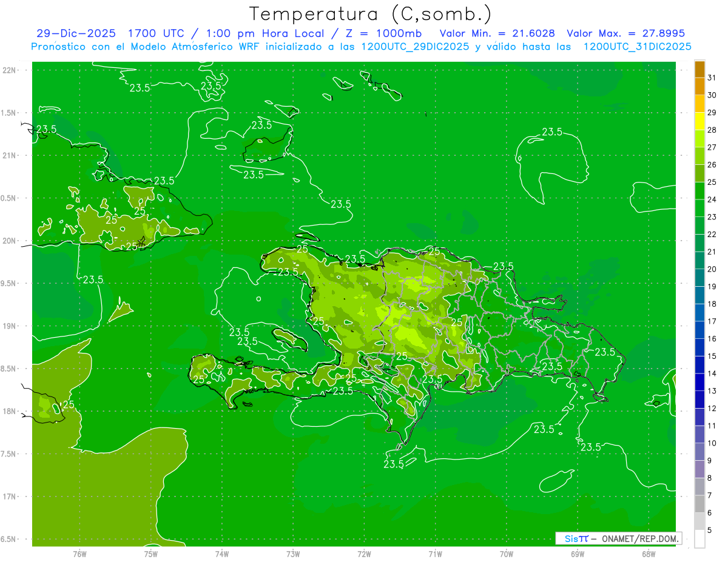The image size is (728, 562).
Task: Pick the green legend swatch between 23 and 24
Action: 699,209
